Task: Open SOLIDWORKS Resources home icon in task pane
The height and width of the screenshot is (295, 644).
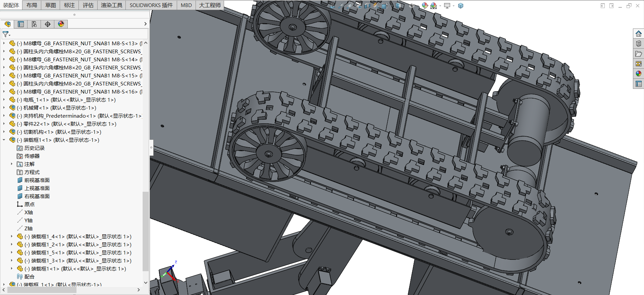Action: (638, 34)
